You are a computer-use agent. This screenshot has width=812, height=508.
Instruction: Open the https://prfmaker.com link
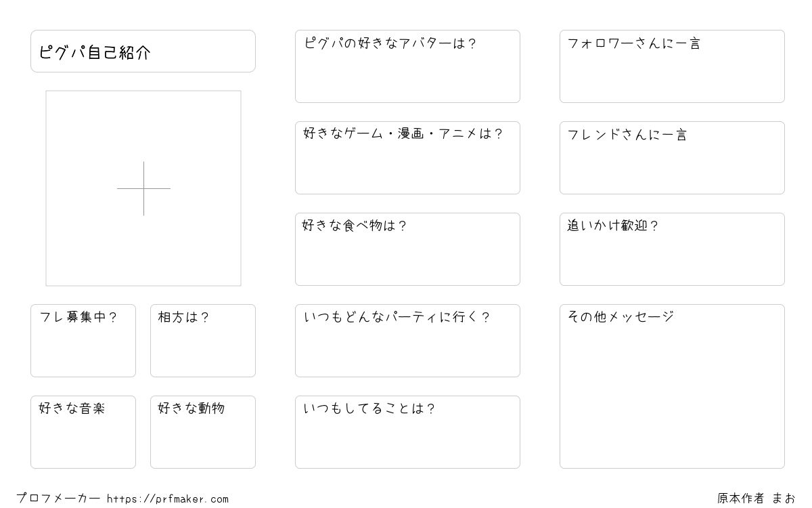tap(168, 499)
